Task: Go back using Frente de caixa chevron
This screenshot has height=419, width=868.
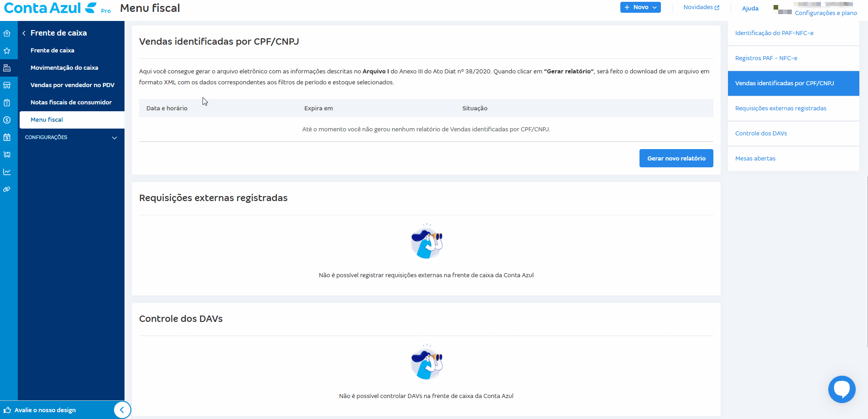Action: (24, 33)
